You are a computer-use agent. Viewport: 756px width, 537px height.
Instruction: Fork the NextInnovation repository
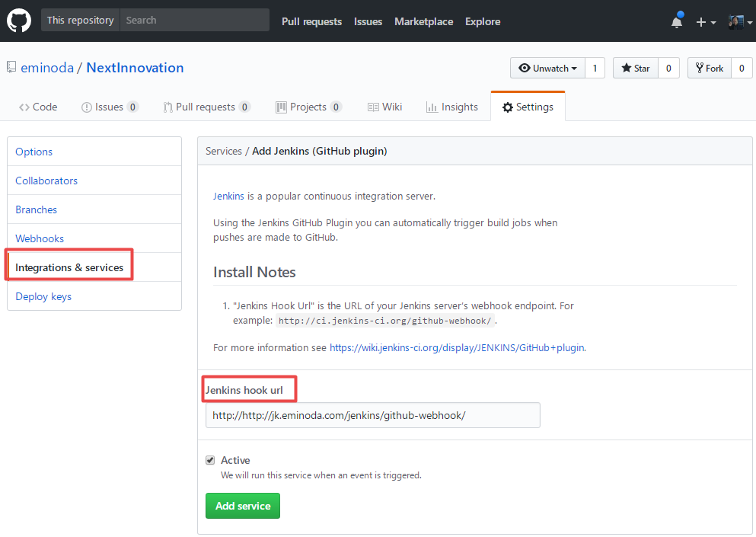pyautogui.click(x=710, y=68)
